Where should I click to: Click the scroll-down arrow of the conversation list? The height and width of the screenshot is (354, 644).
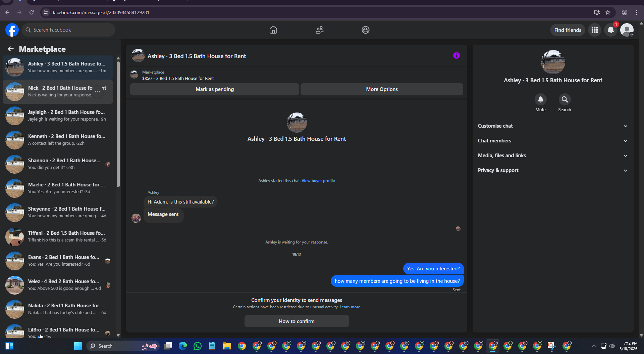click(118, 335)
